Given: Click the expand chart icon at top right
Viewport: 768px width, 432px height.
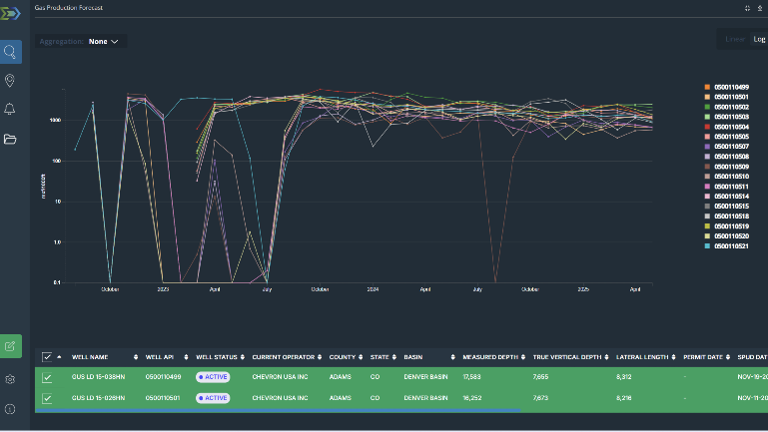Looking at the screenshot, I should tap(747, 7).
